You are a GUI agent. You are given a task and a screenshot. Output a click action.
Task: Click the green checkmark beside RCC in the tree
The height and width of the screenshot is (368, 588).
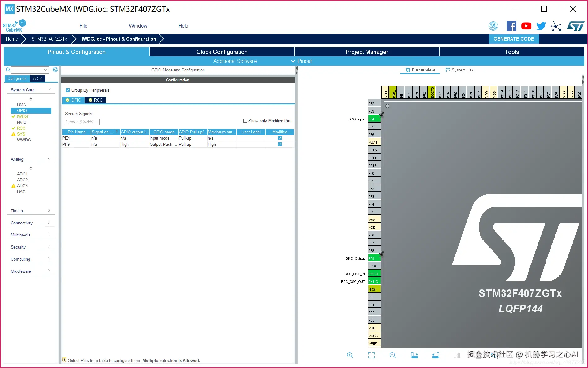click(x=13, y=128)
